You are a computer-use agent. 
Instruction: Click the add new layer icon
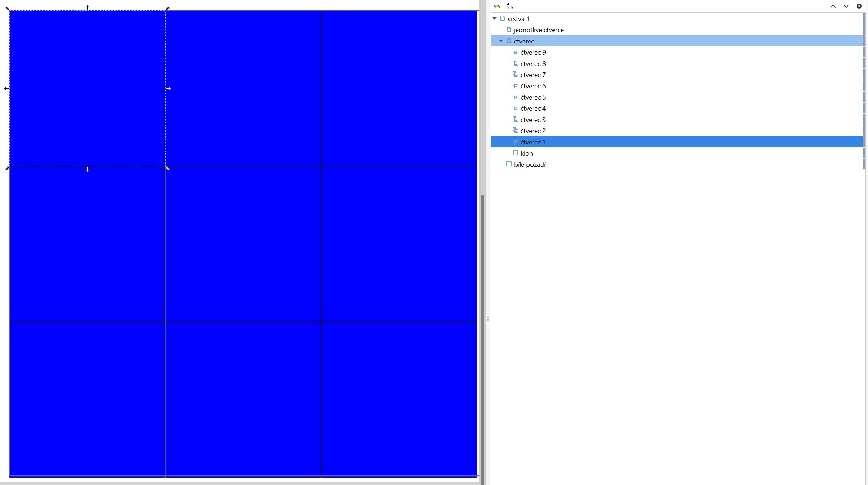[x=510, y=6]
